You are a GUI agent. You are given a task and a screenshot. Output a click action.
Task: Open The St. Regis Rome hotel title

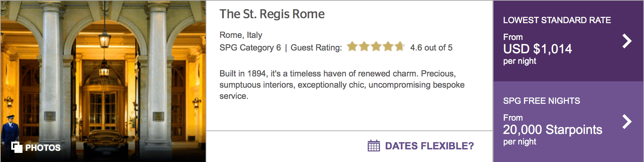pos(272,14)
